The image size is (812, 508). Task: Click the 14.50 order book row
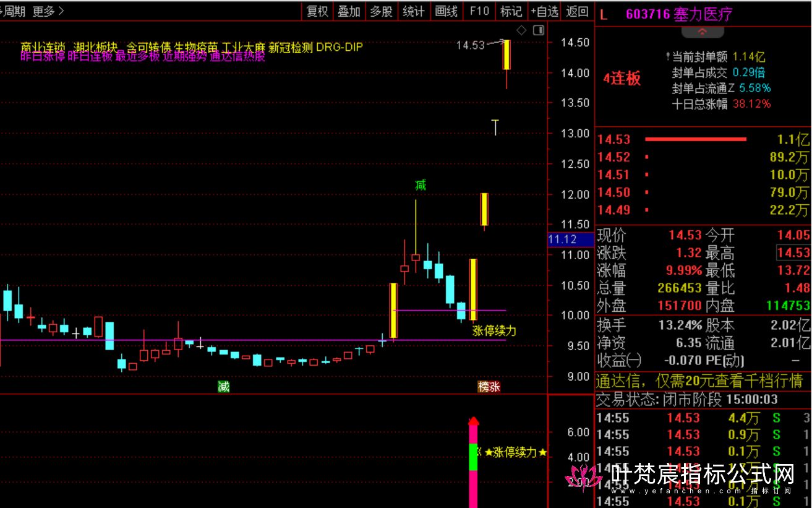tap(703, 192)
